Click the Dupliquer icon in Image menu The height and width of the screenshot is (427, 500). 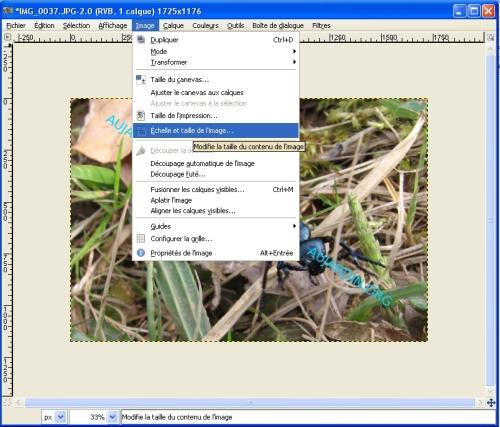tap(141, 40)
